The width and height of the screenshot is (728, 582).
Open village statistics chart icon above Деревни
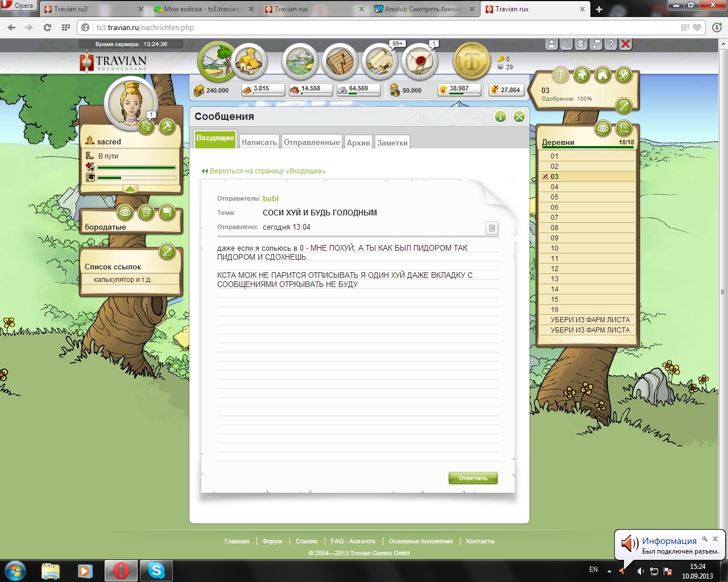point(624,128)
